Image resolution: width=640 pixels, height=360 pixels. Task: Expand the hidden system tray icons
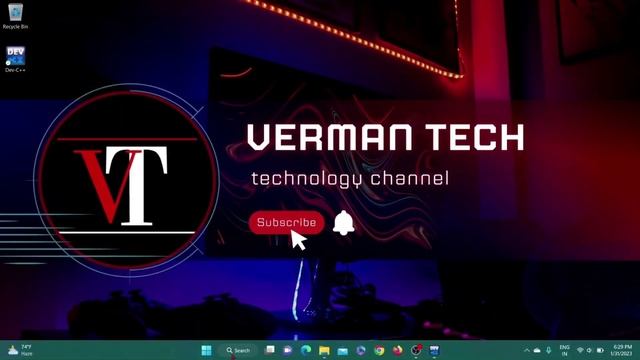coord(527,350)
